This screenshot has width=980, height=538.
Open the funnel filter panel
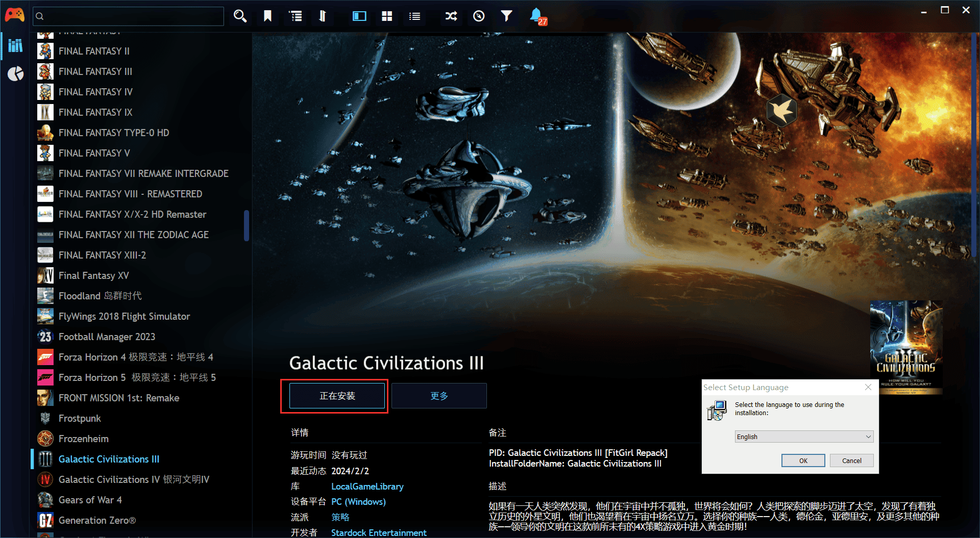(506, 16)
